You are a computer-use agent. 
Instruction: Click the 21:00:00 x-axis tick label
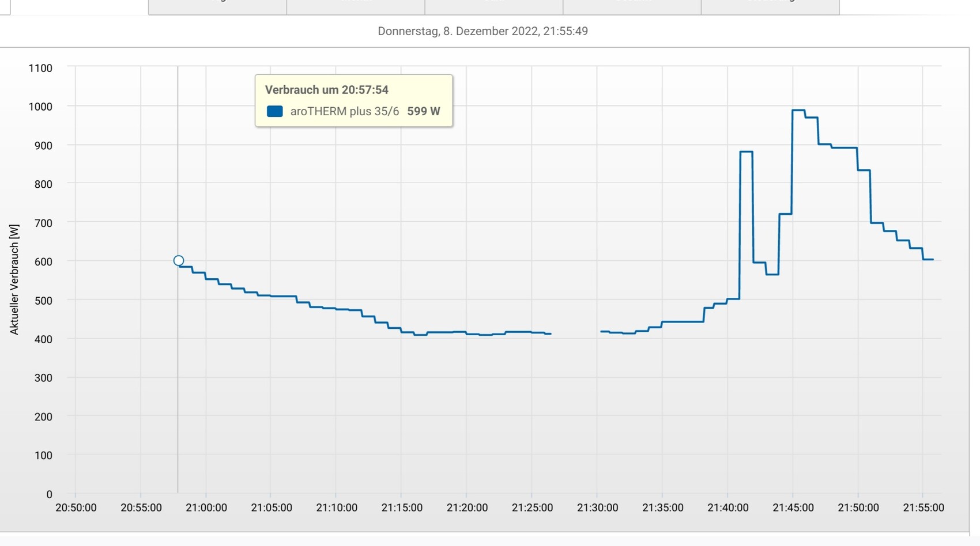tap(206, 507)
